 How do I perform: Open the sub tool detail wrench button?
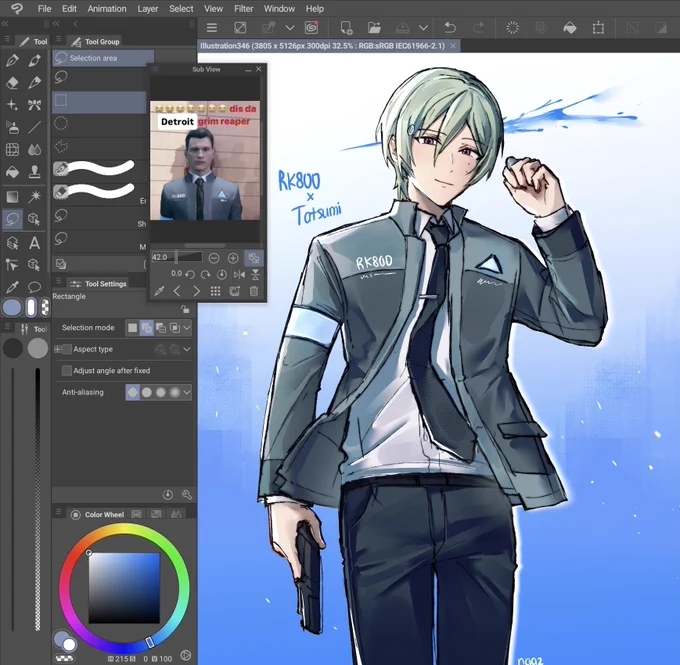[x=186, y=495]
